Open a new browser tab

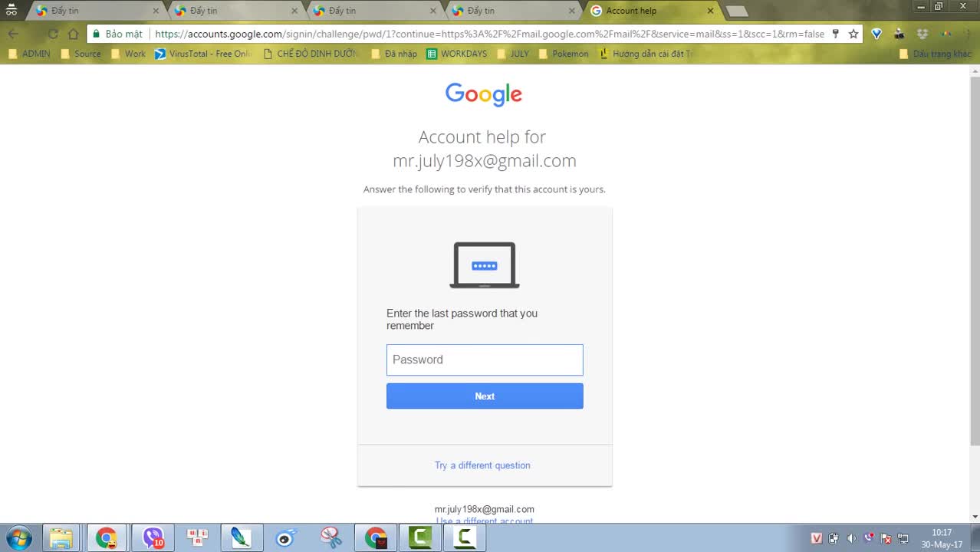(736, 11)
